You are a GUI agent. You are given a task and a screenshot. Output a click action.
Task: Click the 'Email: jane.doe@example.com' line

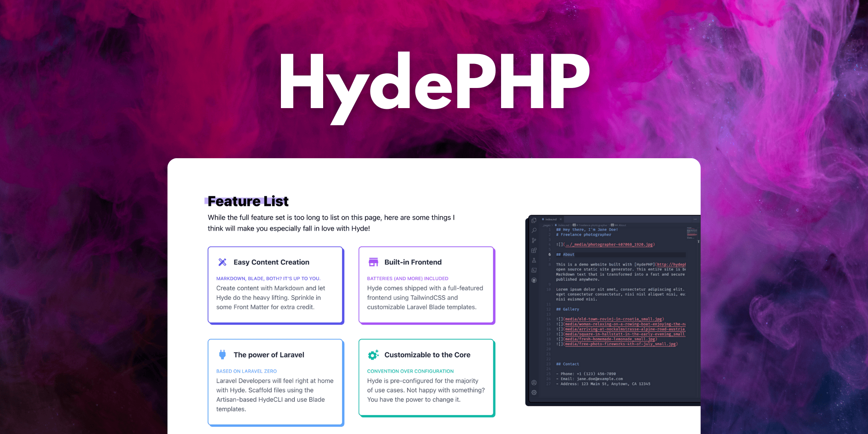tap(589, 379)
